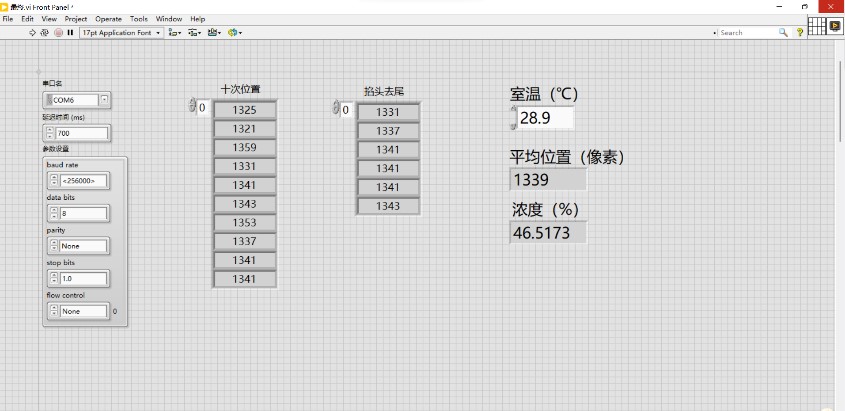Open the Tools menu
The width and height of the screenshot is (845, 411).
pyautogui.click(x=139, y=19)
